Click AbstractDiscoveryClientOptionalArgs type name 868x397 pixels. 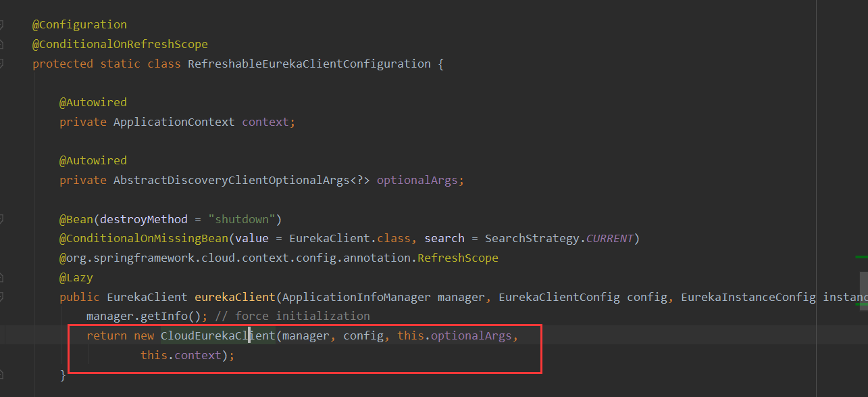232,180
